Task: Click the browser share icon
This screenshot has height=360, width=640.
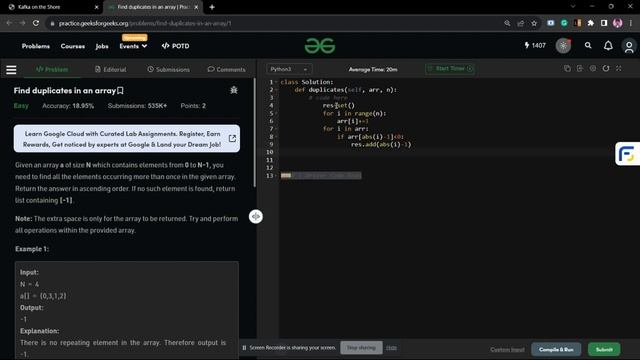Action: [520, 23]
